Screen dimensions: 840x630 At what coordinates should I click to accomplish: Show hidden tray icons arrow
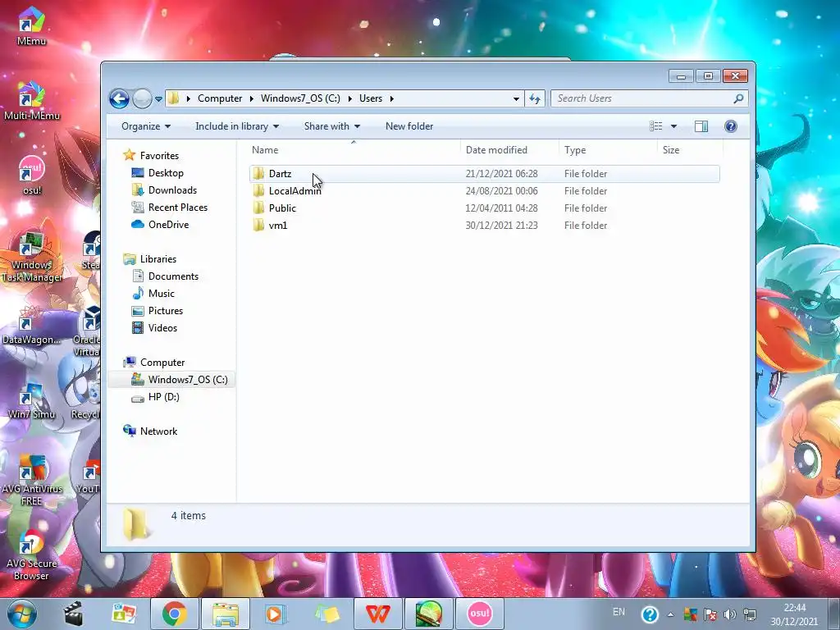tap(670, 614)
